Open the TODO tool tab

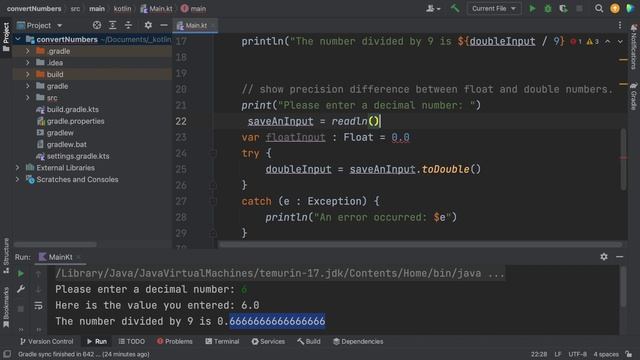[131, 342]
